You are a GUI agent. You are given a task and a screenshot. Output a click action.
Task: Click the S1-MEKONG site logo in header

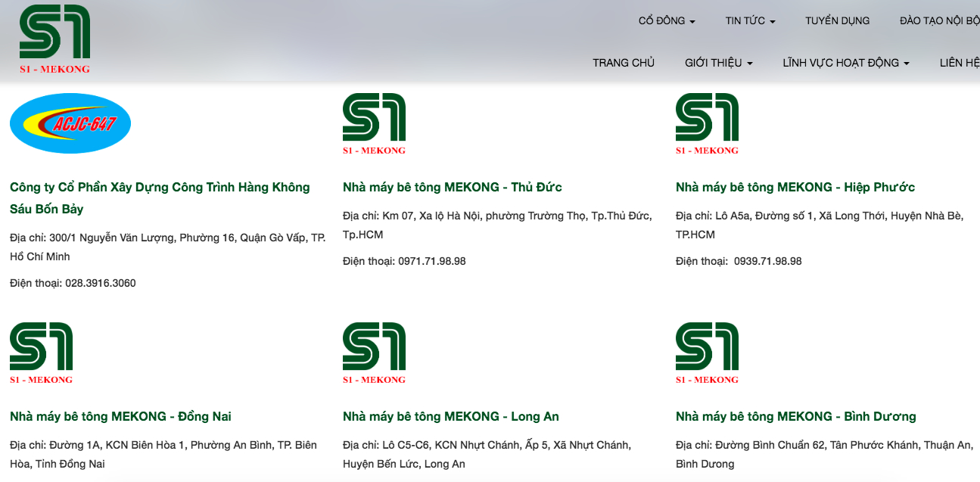click(x=54, y=39)
